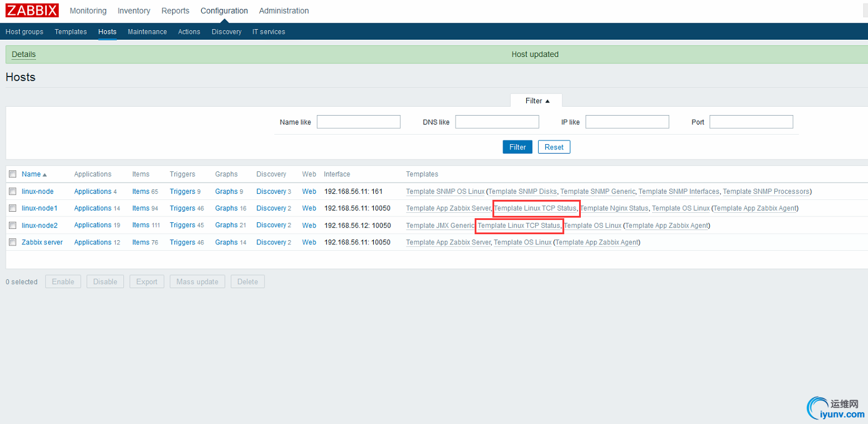This screenshot has height=424, width=868.
Task: Open Graphs for linux-node1
Action: click(227, 208)
